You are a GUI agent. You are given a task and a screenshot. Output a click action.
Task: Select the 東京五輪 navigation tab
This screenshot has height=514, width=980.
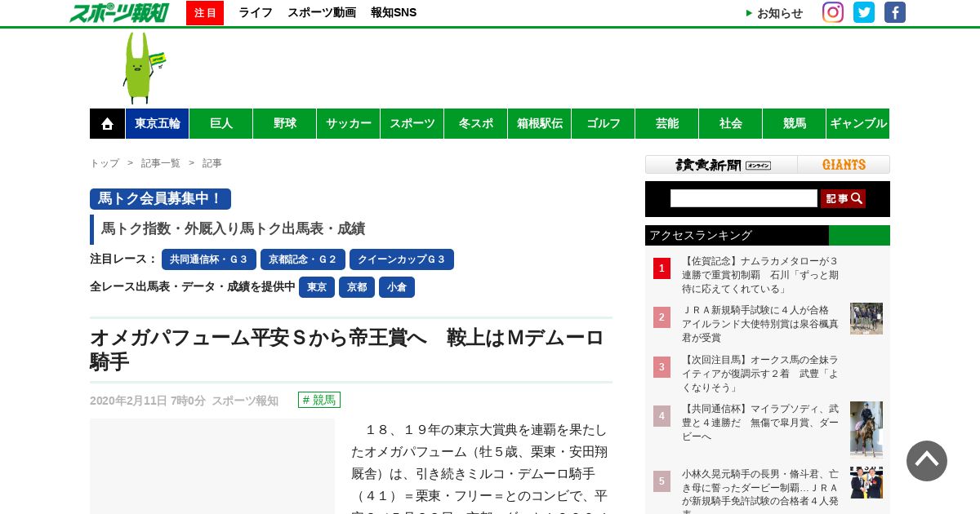158,123
